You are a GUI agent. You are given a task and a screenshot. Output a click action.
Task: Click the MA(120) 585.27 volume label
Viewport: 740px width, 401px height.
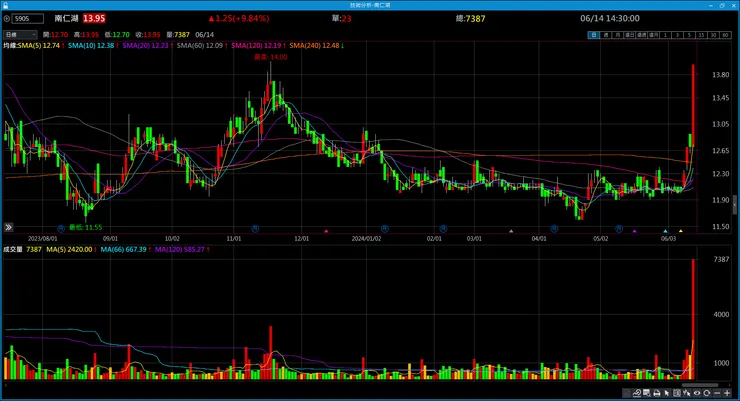[182, 250]
